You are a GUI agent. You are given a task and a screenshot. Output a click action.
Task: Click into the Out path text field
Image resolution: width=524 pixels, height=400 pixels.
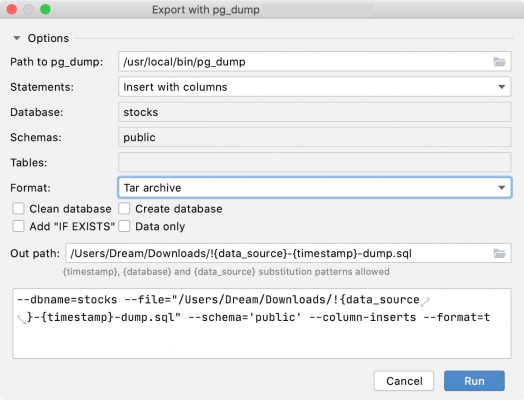click(x=279, y=253)
